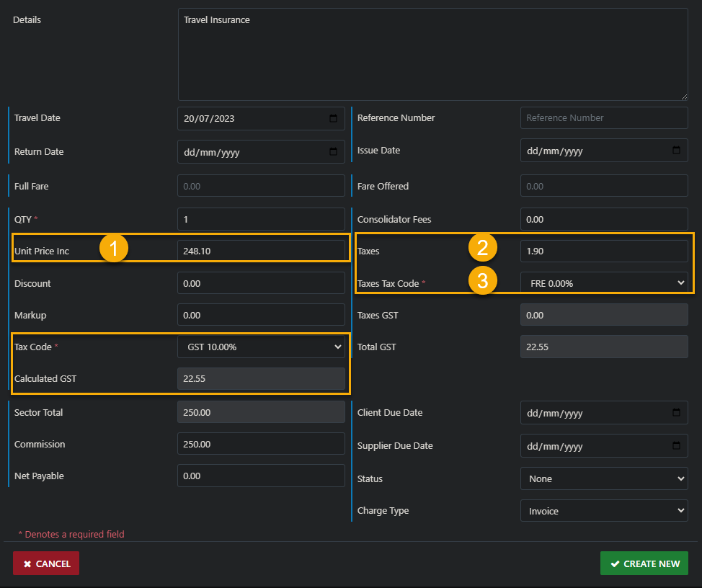
Task: Focus the Reference Number field
Action: (604, 117)
